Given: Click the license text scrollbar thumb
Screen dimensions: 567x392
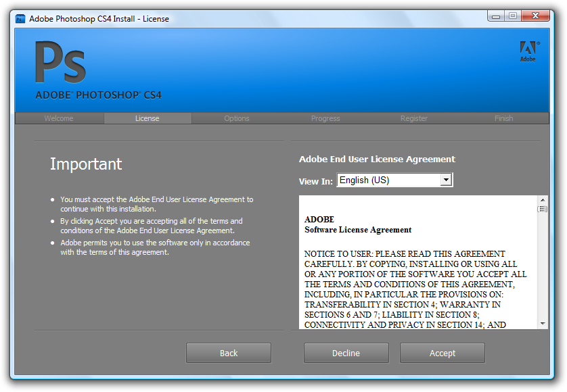Looking at the screenshot, I should point(543,209).
